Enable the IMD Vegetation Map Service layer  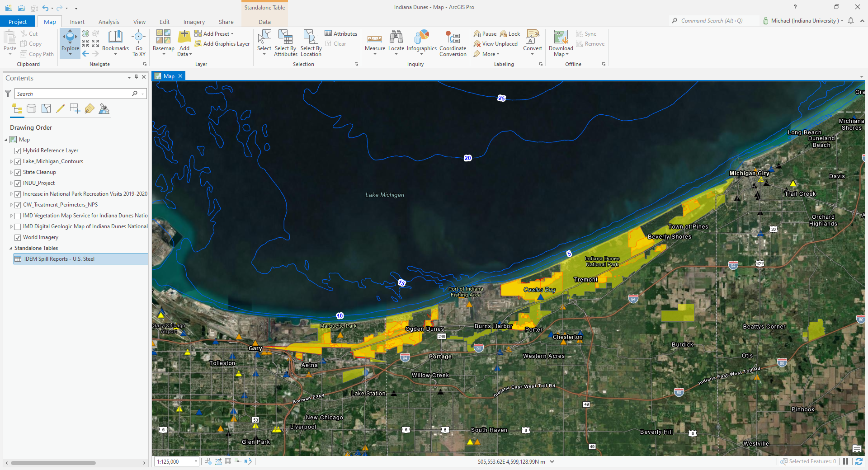point(18,216)
